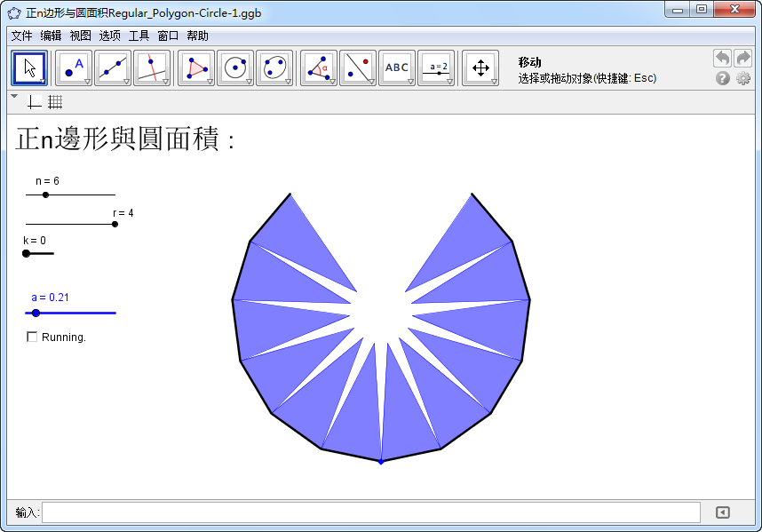The height and width of the screenshot is (532, 762).
Task: Click the blue slider a = 0.21 handle
Action: [x=36, y=313]
